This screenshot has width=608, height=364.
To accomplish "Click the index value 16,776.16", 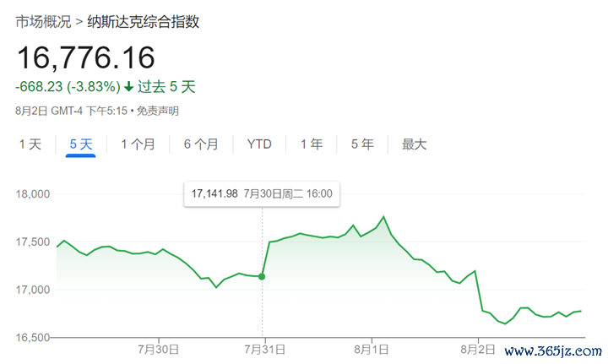I will 86,57.
